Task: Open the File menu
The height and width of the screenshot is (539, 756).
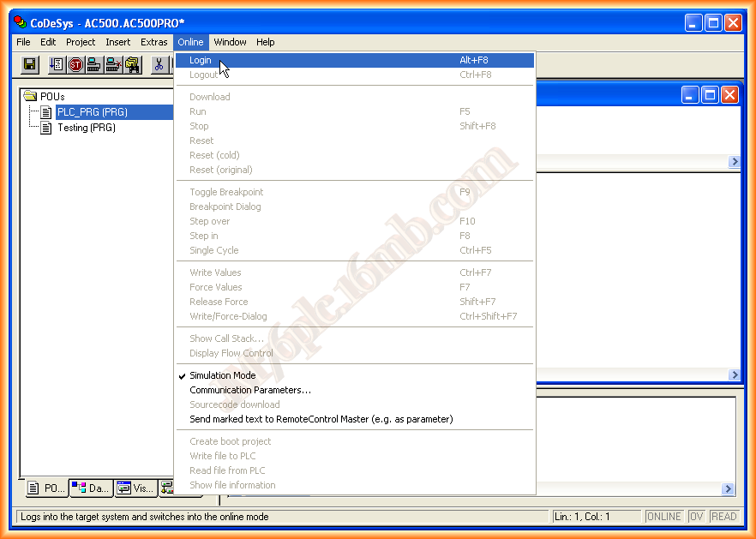Action: [x=23, y=42]
